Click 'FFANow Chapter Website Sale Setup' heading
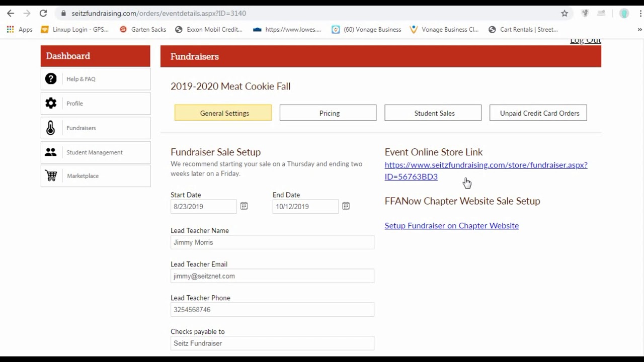This screenshot has width=644, height=362. point(462,201)
